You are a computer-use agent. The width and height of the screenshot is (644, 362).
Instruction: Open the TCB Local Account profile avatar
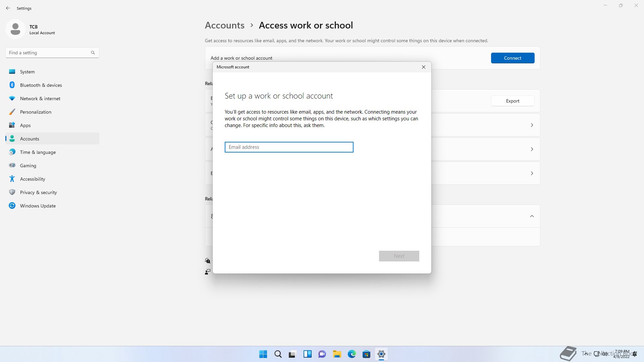[x=15, y=29]
